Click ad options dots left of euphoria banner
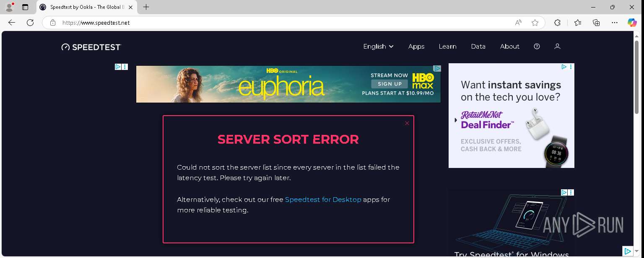Image resolution: width=644 pixels, height=258 pixels. pyautogui.click(x=125, y=67)
